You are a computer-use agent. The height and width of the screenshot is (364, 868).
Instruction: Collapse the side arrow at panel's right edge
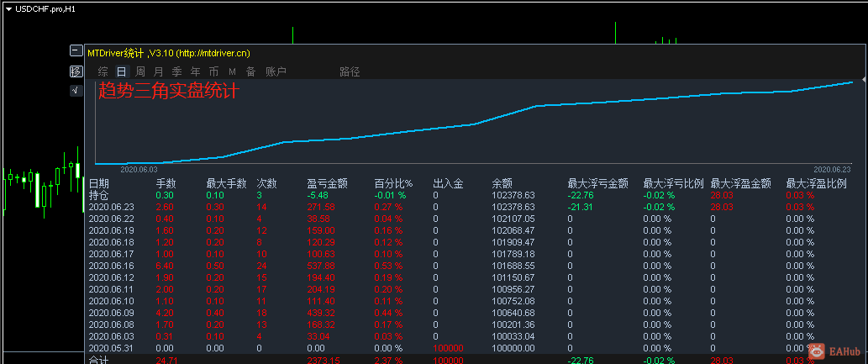[865, 81]
